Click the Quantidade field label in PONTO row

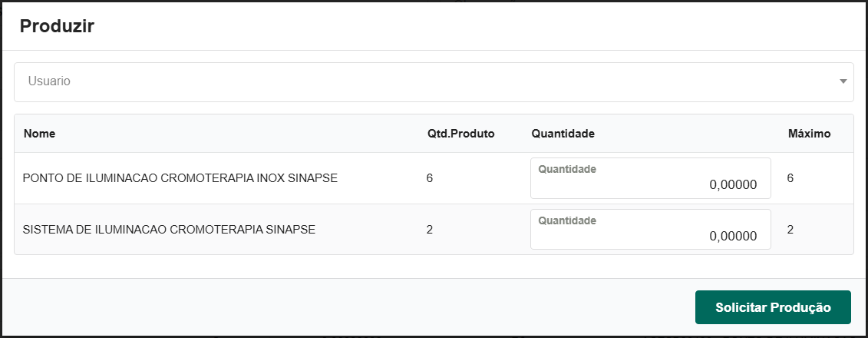point(567,169)
